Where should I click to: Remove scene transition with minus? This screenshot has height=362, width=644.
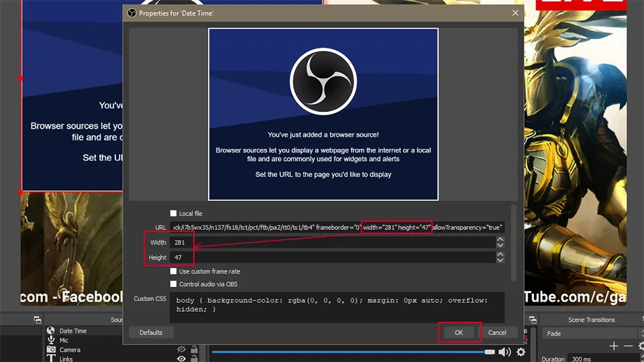[x=628, y=346]
